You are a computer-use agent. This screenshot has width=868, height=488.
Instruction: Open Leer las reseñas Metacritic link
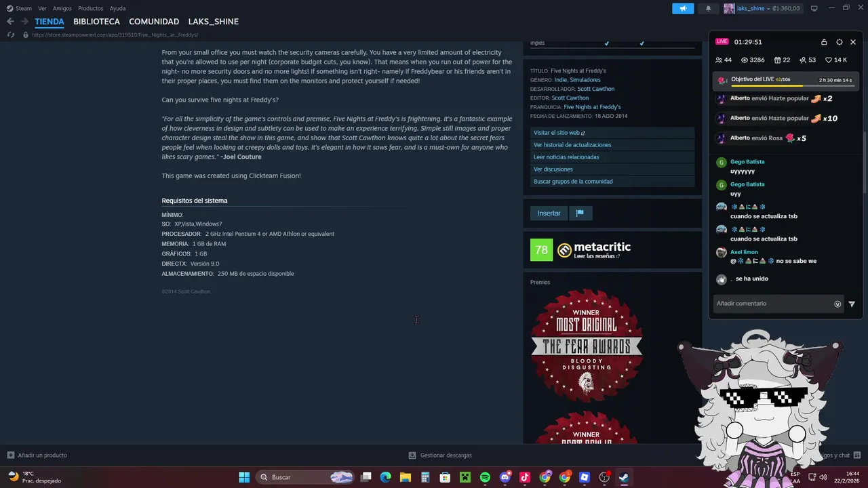[598, 256]
